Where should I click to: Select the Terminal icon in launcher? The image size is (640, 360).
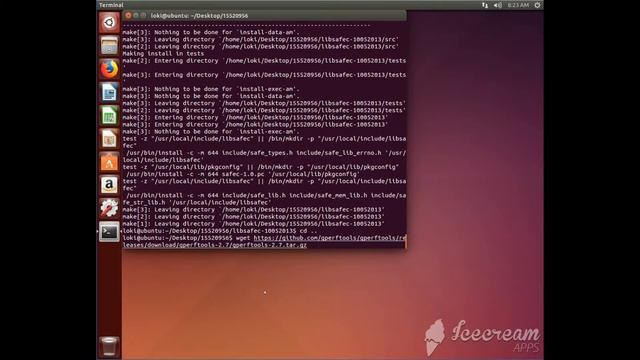[109, 232]
